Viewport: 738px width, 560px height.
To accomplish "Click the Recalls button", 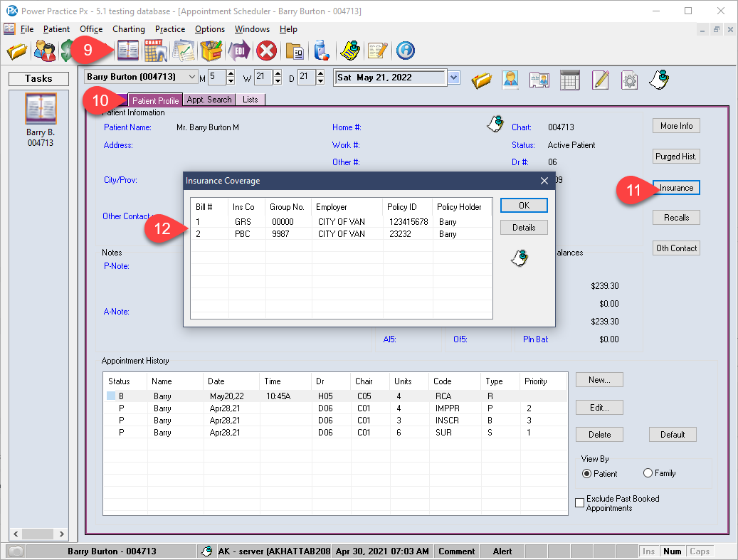I will point(676,218).
